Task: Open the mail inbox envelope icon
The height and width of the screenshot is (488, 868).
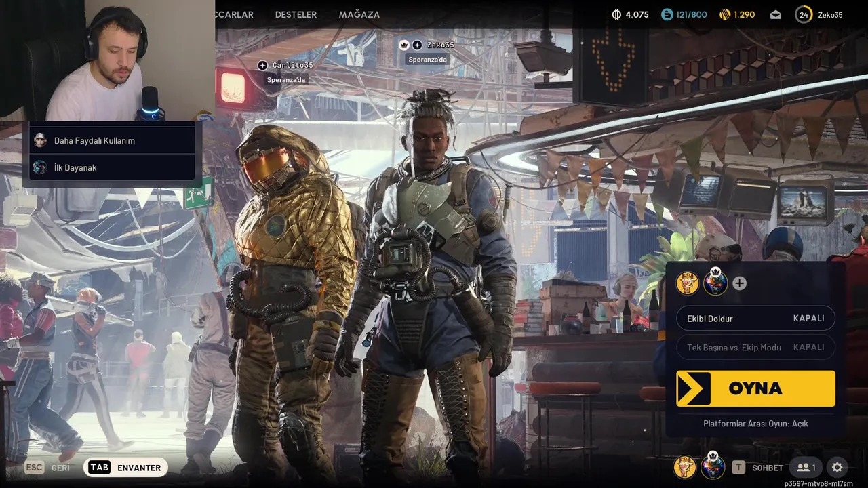Action: pyautogui.click(x=776, y=15)
